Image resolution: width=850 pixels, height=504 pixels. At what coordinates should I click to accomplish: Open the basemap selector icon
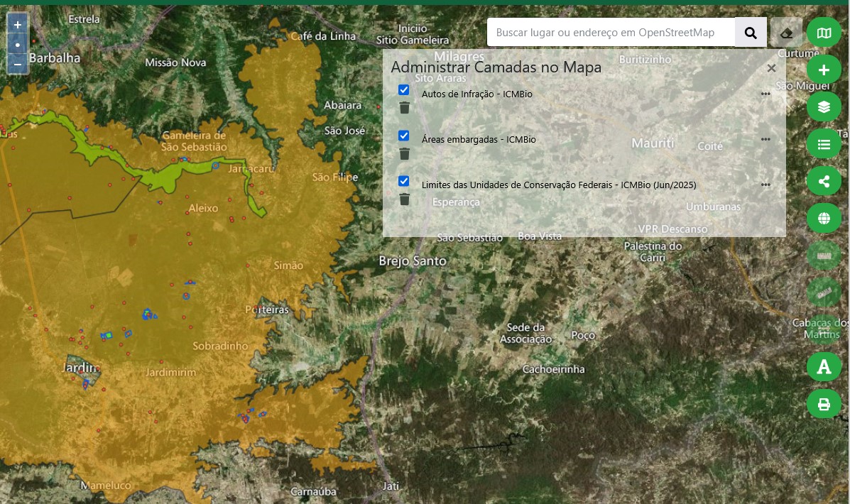tap(824, 32)
